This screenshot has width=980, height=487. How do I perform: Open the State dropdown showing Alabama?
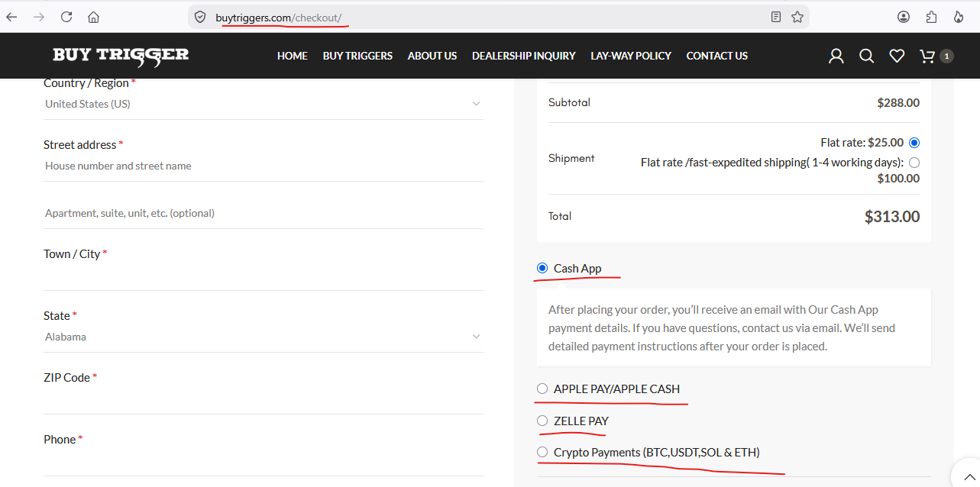(x=264, y=337)
